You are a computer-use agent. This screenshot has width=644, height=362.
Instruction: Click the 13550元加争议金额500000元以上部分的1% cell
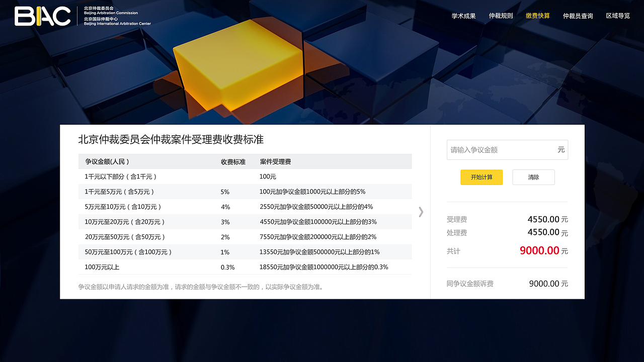(x=319, y=252)
